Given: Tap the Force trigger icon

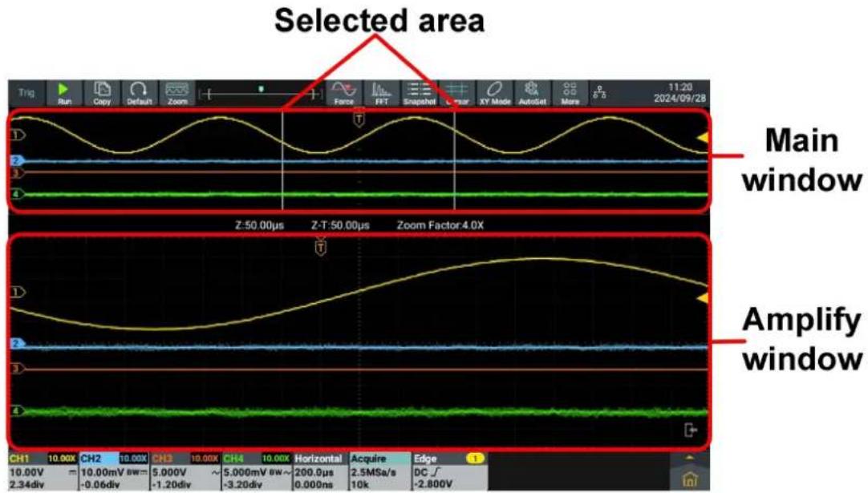Looking at the screenshot, I should click(344, 93).
